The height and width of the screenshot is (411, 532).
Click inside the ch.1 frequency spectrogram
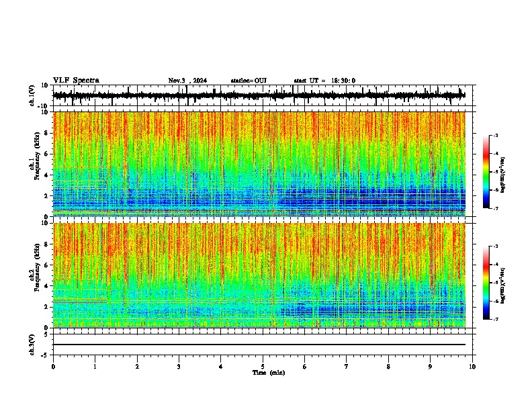[x=259, y=164]
